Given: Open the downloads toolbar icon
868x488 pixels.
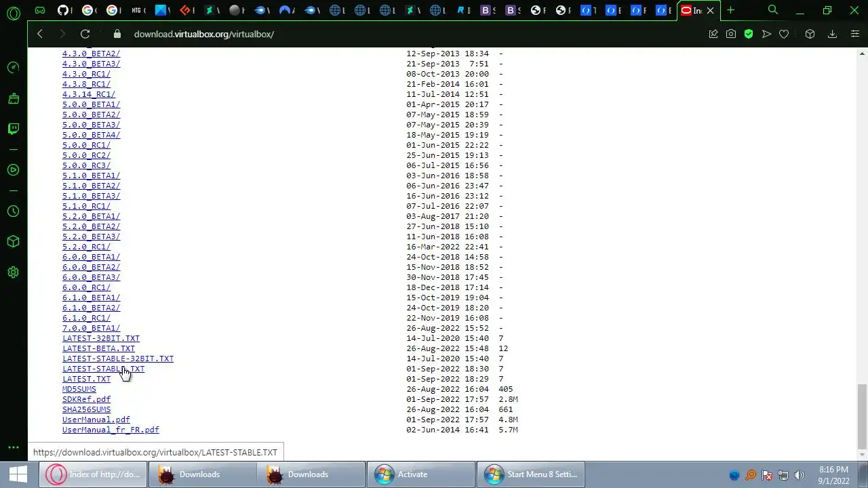Looking at the screenshot, I should coord(832,34).
